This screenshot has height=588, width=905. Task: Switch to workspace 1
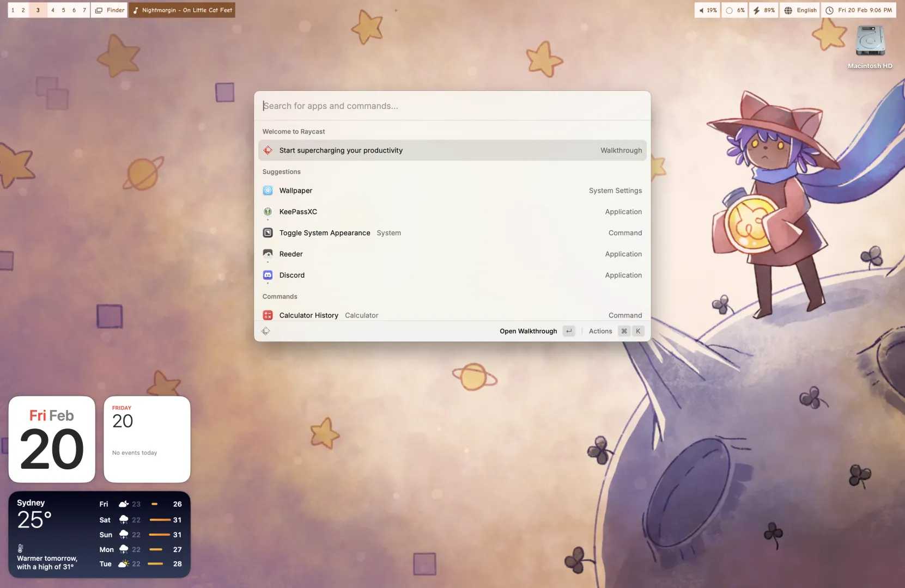click(13, 10)
